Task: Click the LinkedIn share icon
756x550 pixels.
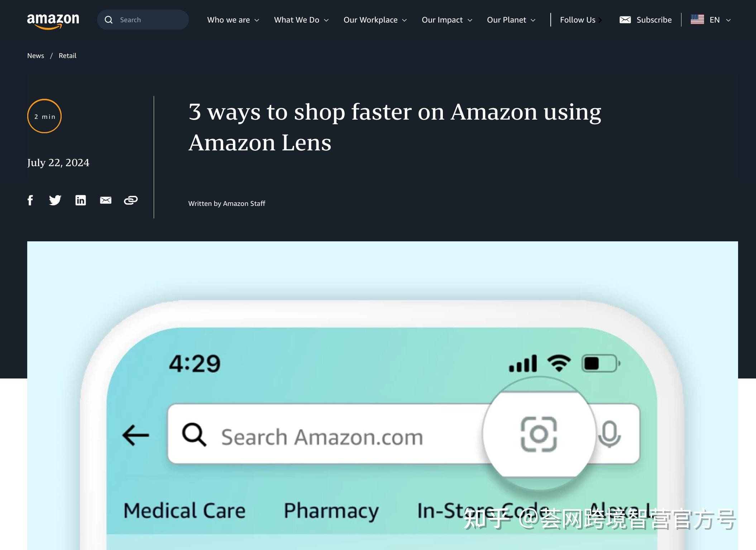Action: (80, 200)
